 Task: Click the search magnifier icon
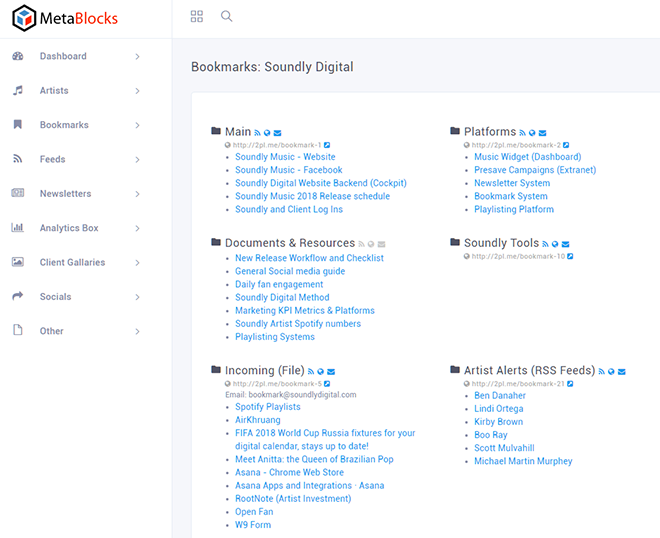point(226,16)
